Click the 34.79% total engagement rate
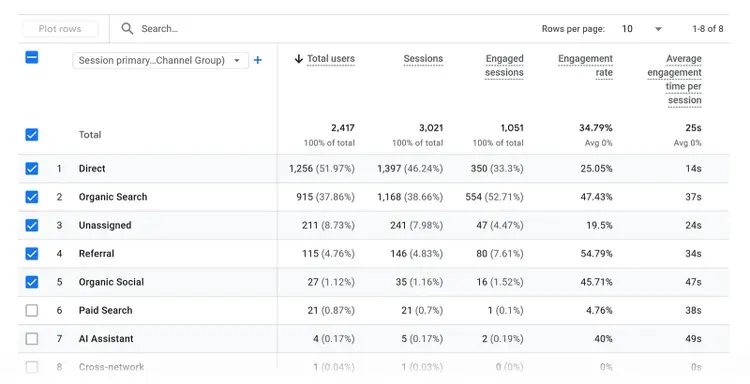This screenshot has height=384, width=750. coord(596,128)
